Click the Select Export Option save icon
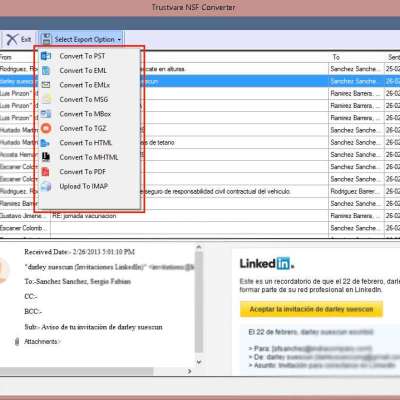The image size is (400, 400). point(46,39)
